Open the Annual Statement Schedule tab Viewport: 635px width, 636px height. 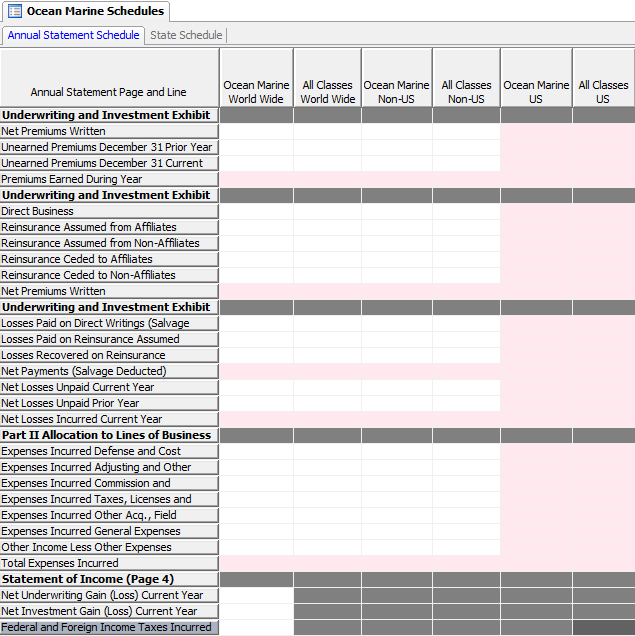[73, 35]
